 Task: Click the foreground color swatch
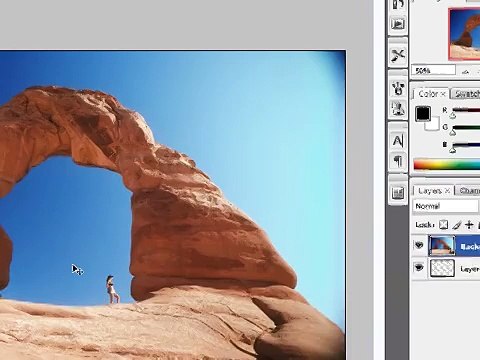(x=423, y=114)
